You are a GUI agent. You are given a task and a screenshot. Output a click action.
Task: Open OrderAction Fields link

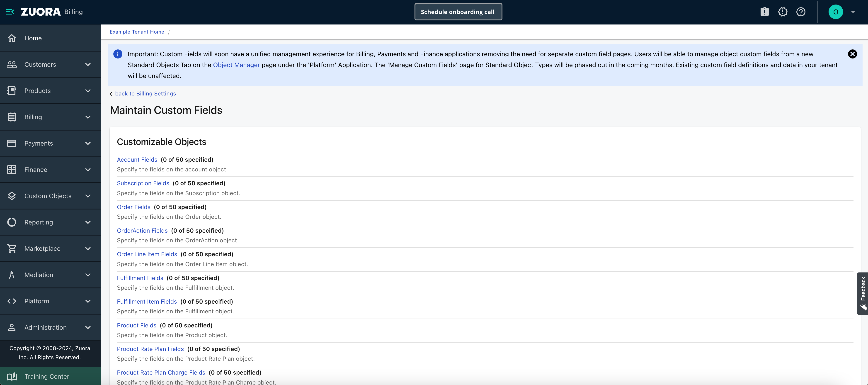[x=142, y=230]
